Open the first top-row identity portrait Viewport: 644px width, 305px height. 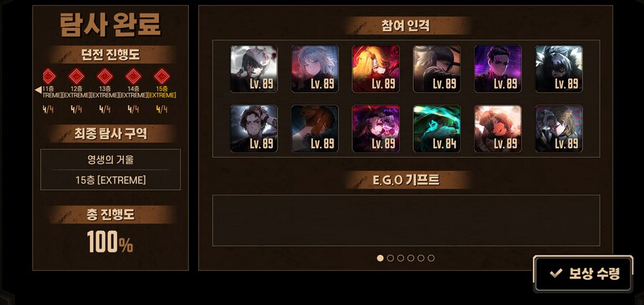point(254,69)
